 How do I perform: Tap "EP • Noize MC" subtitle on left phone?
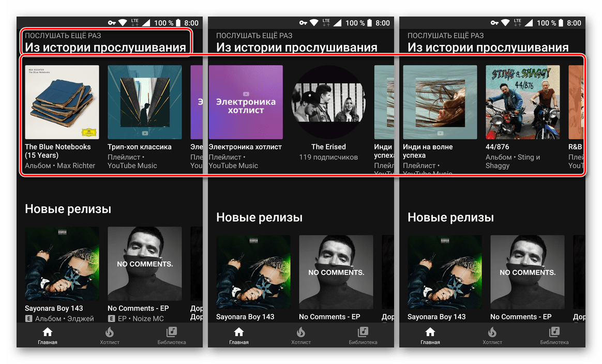[141, 318]
